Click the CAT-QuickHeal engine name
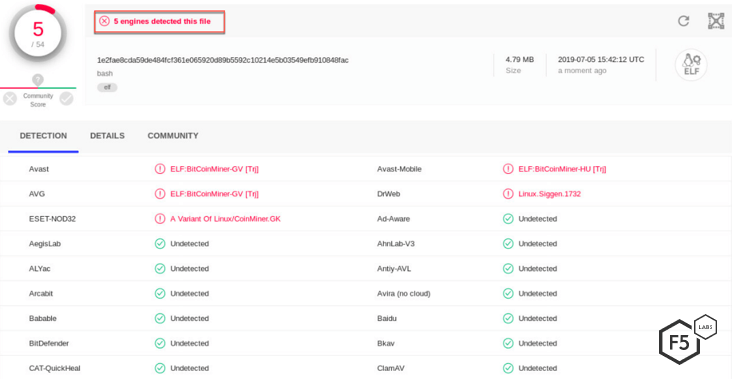Image resolution: width=732 pixels, height=379 pixels. tap(54, 368)
